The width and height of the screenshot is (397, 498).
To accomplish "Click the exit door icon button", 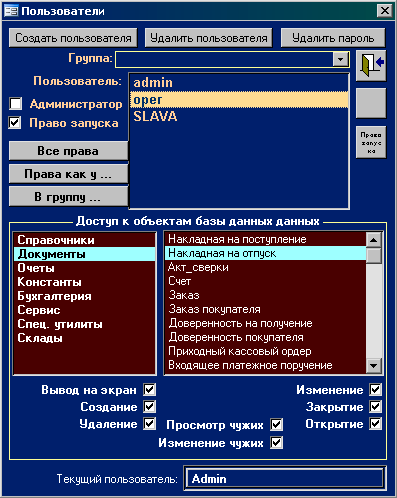I will pyautogui.click(x=371, y=66).
